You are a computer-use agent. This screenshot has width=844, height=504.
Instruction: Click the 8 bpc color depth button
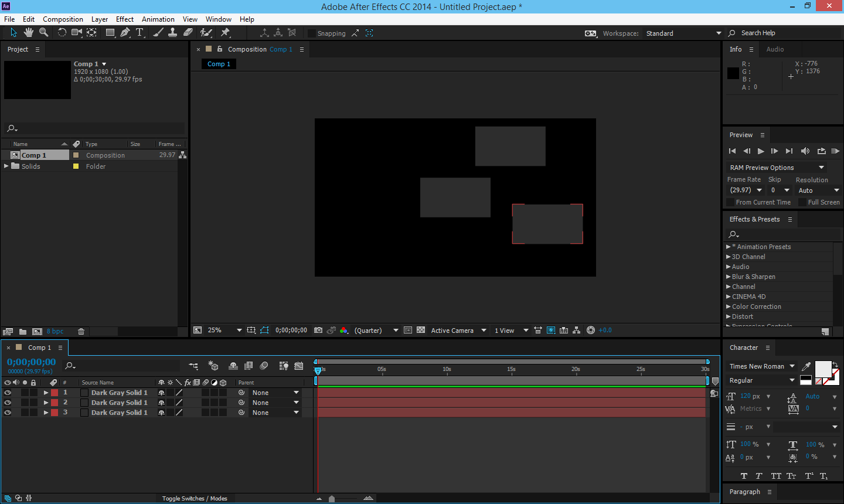click(x=55, y=332)
